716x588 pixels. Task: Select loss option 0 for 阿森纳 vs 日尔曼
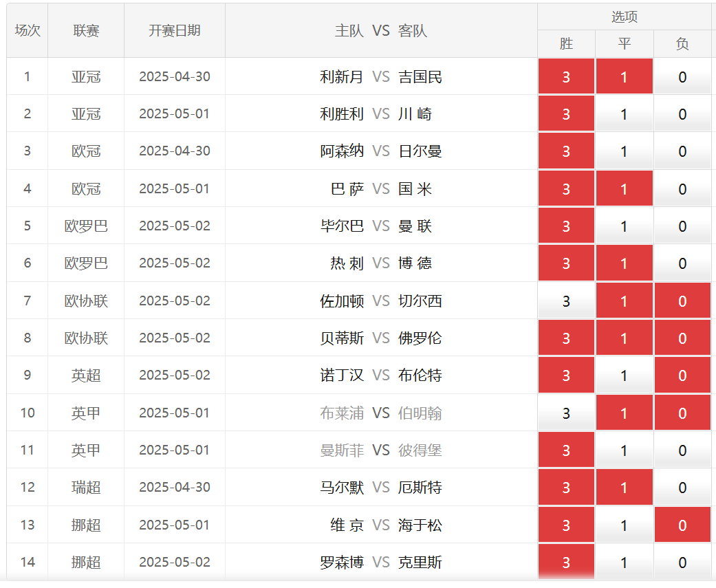coord(682,151)
